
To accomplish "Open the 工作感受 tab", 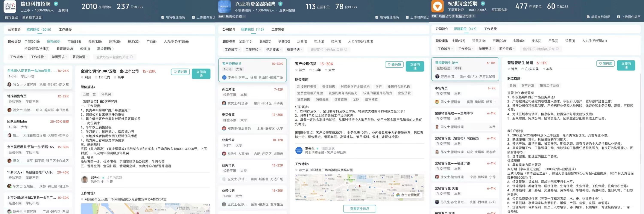I will click(x=65, y=29).
